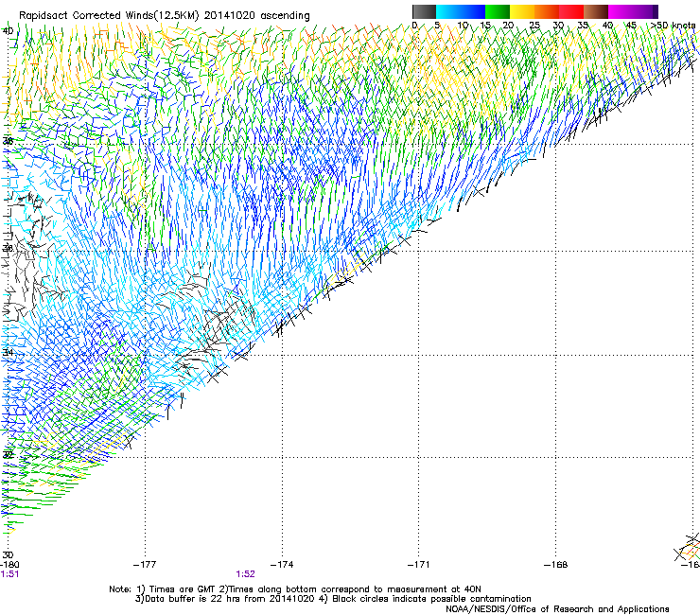Click the green 15-20 knots legend swatch
700x615 pixels.
(498, 11)
